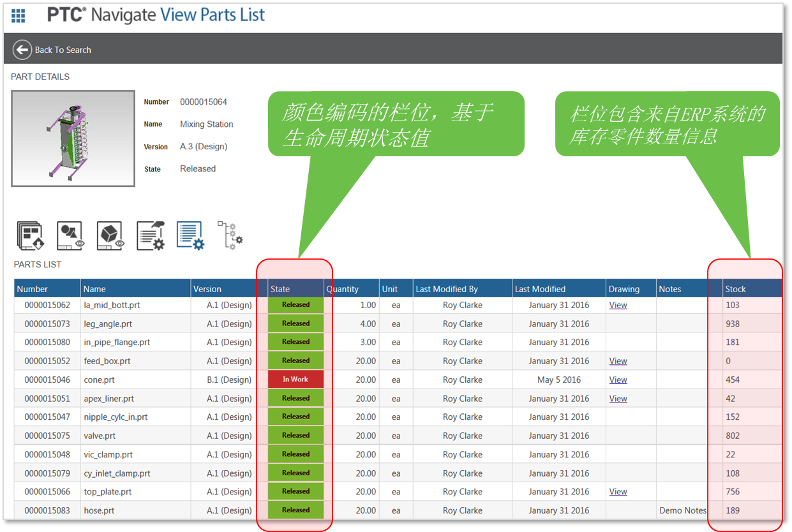Click the State column header

click(295, 289)
